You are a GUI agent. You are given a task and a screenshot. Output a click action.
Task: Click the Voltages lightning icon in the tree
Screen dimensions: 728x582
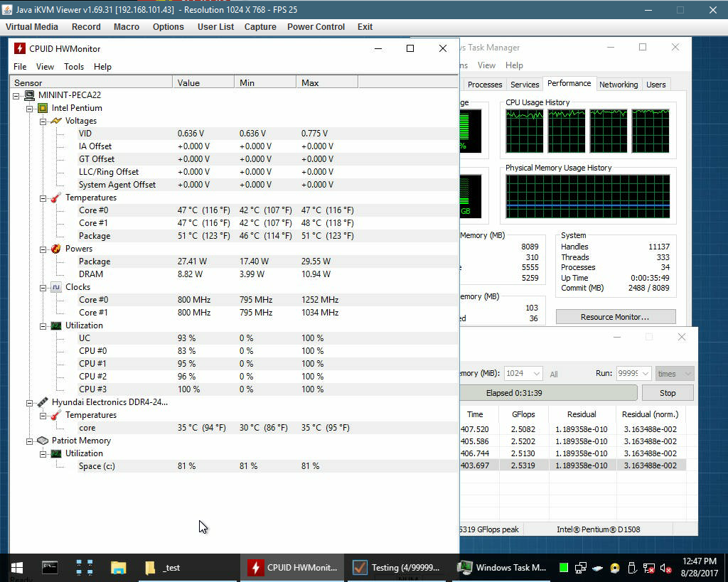click(55, 121)
